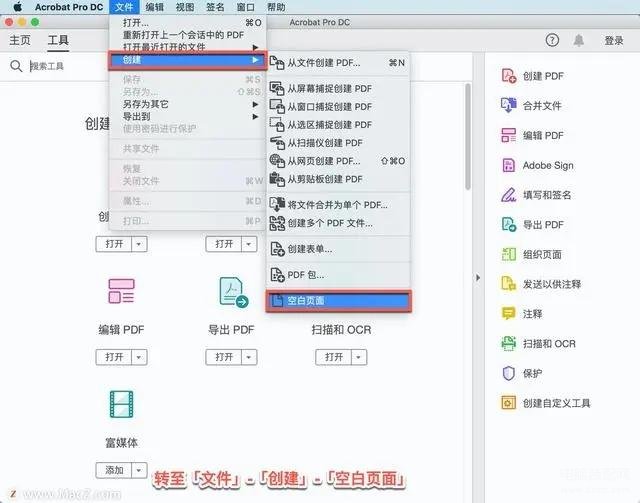
Task: Choose 空白页面 in the Create submenu
Action: 338,300
